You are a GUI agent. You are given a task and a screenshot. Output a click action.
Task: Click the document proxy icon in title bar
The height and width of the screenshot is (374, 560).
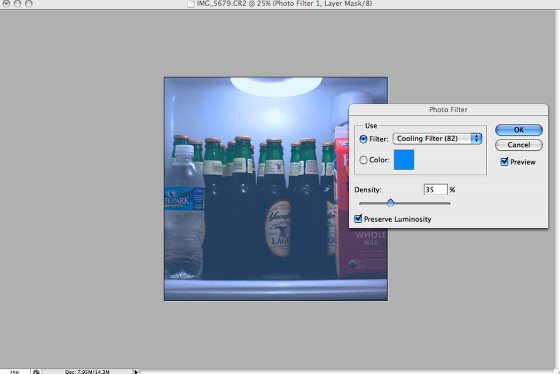(191, 4)
